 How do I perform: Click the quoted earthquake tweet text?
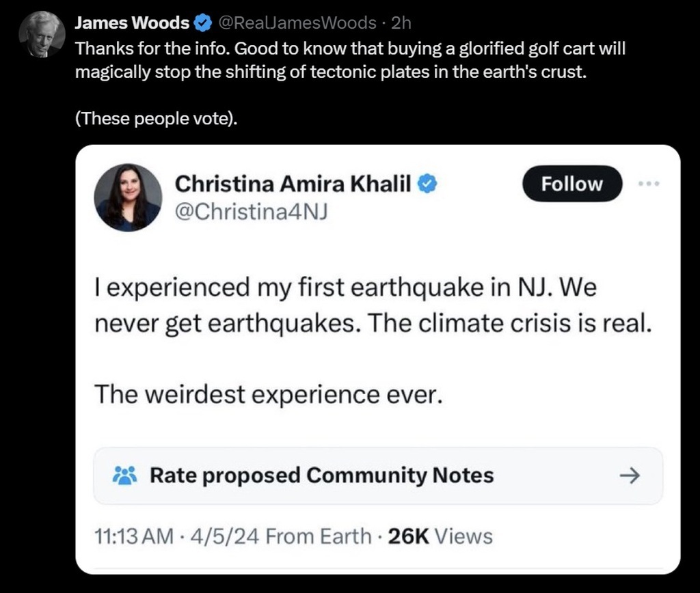(x=370, y=303)
